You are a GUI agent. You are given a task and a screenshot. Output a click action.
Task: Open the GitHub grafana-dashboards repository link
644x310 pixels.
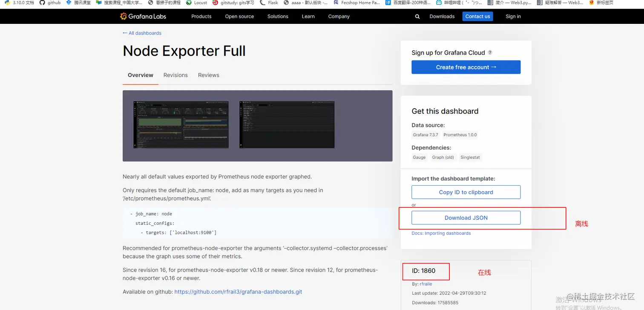coord(238,292)
